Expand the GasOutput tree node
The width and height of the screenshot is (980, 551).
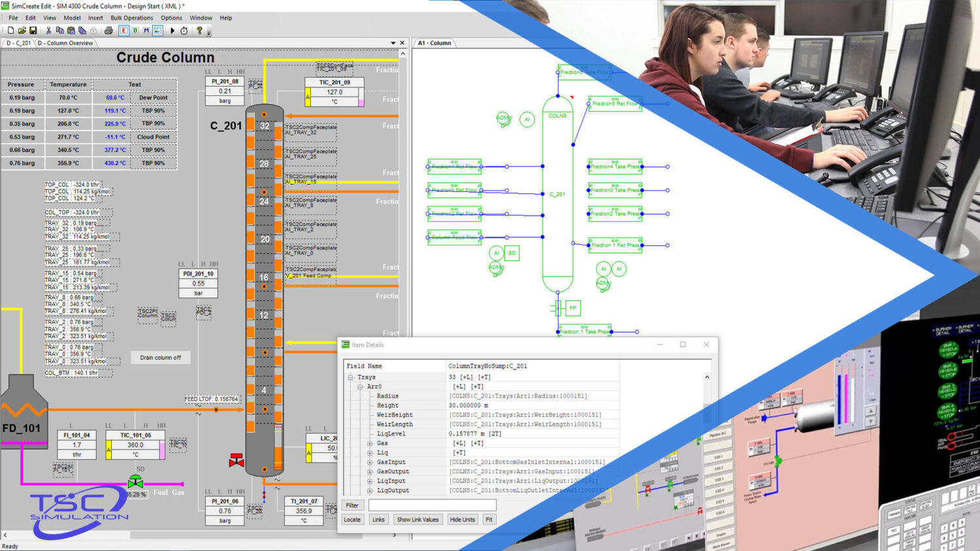coord(370,471)
